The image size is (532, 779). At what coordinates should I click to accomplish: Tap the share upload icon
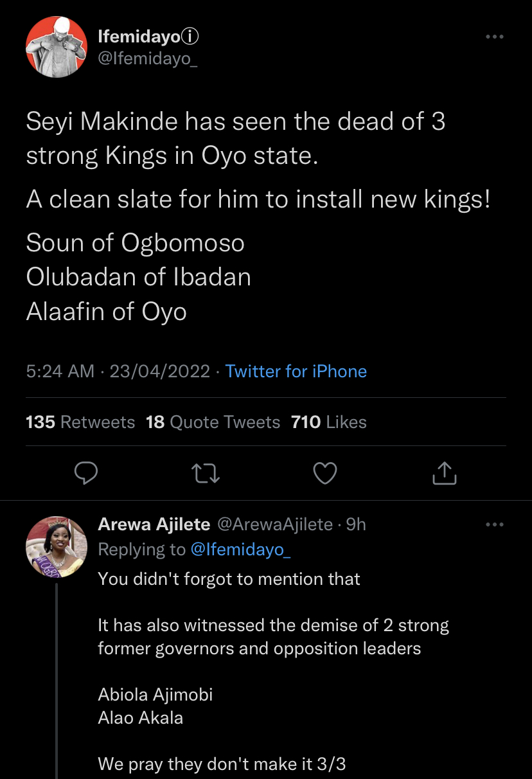point(444,473)
